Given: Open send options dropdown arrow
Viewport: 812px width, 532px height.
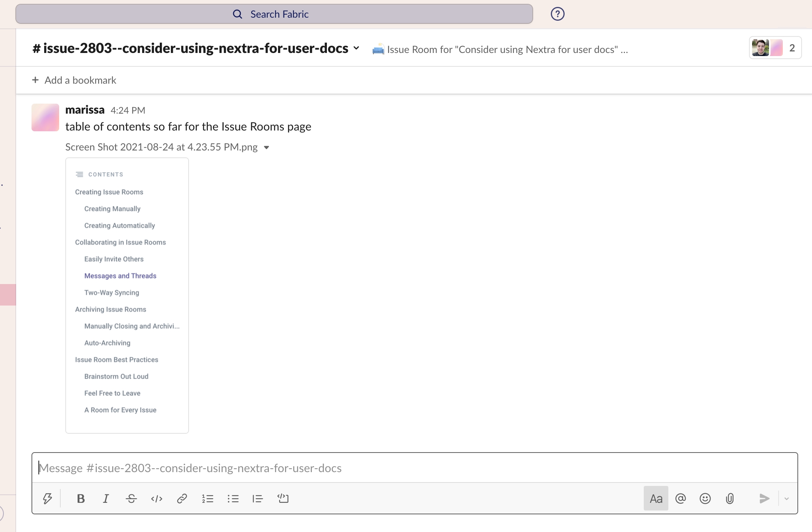Looking at the screenshot, I should [787, 499].
